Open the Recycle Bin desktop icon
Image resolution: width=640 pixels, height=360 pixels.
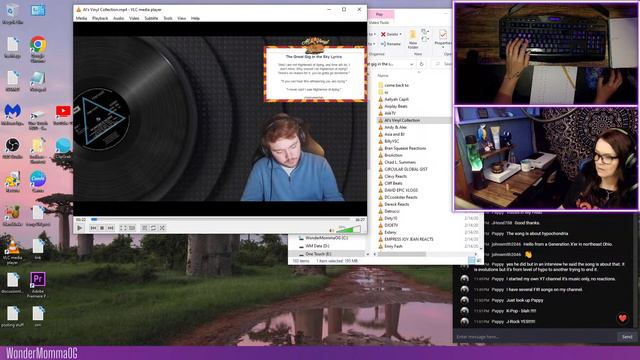(13, 13)
